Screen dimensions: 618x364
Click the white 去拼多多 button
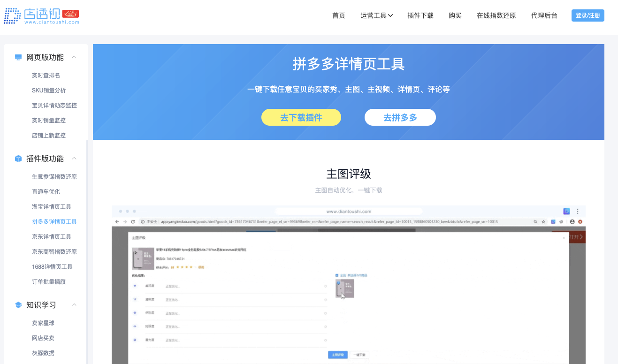click(x=400, y=117)
